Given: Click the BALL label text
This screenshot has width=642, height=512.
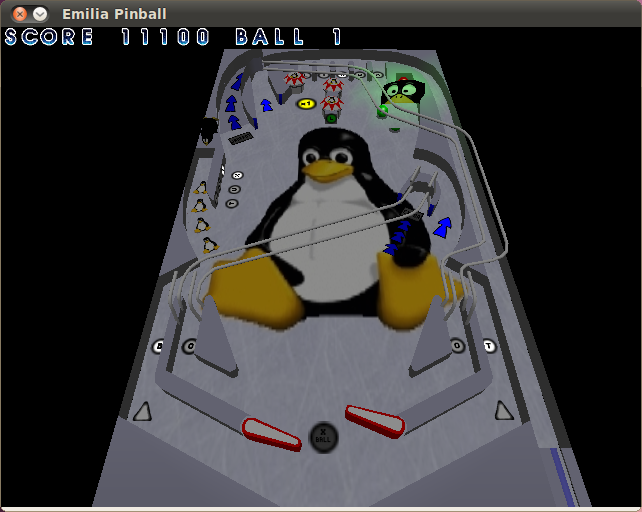Looking at the screenshot, I should [x=270, y=37].
